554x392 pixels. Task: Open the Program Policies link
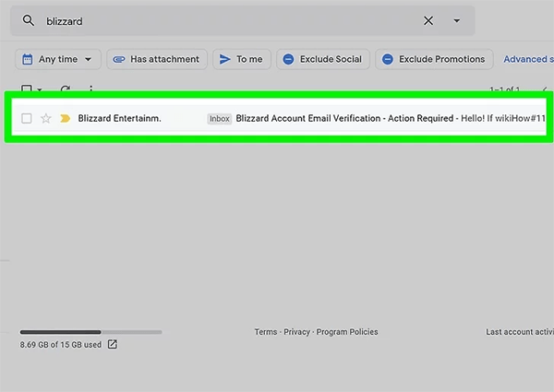(x=347, y=332)
